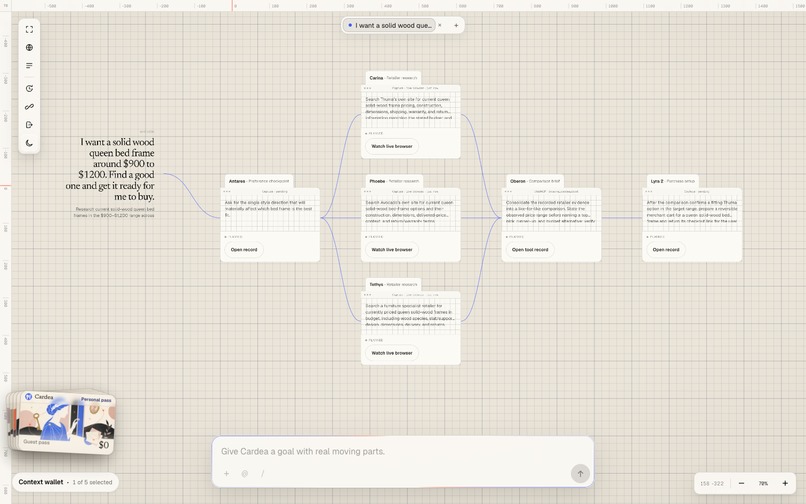
Task: Click the Oberon task description text
Action: 551,211
